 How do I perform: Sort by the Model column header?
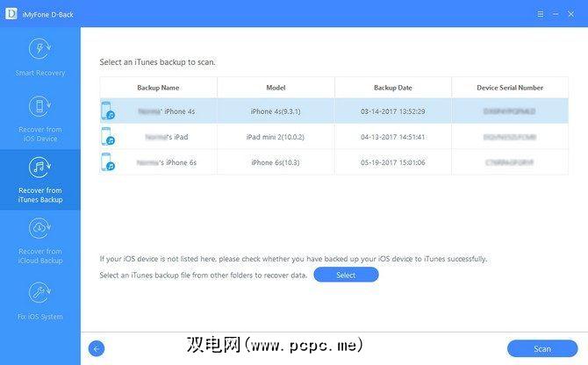coord(276,88)
